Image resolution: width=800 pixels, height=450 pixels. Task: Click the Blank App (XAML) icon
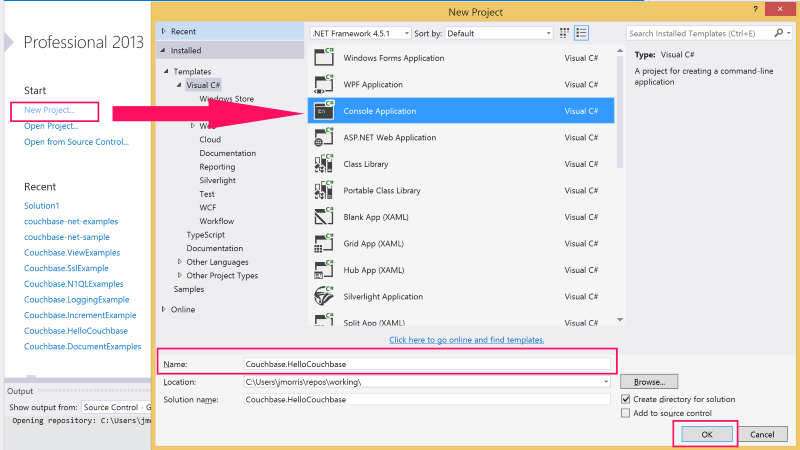click(324, 217)
